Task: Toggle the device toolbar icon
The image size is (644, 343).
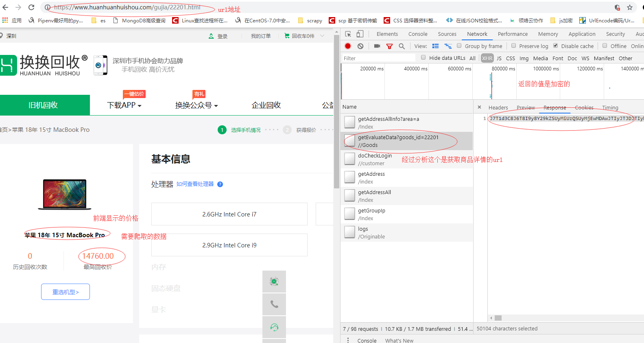Action: [360, 34]
